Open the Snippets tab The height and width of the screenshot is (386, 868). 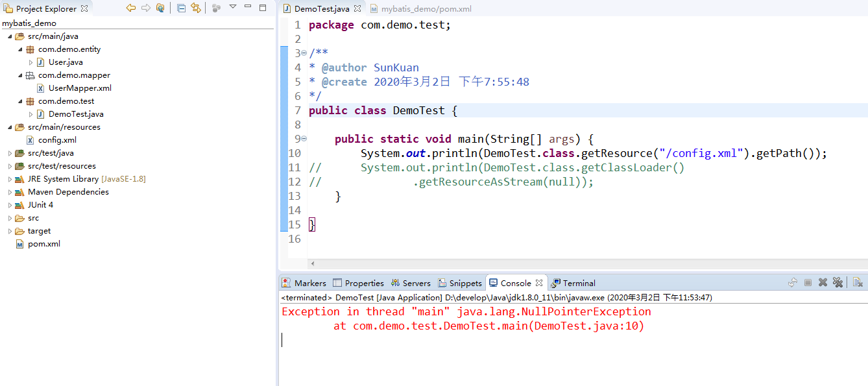pyautogui.click(x=460, y=283)
